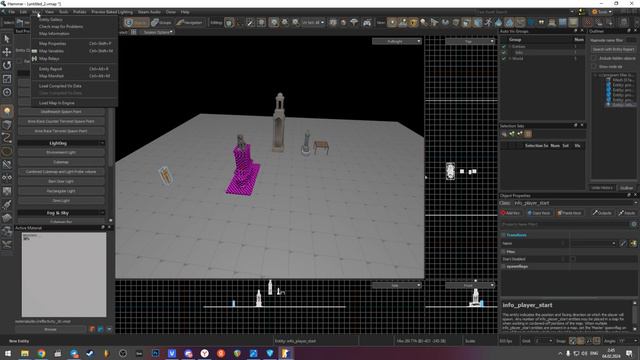640x360 pixels.
Task: Open the Front 2D view dropdown
Action: tap(470, 285)
